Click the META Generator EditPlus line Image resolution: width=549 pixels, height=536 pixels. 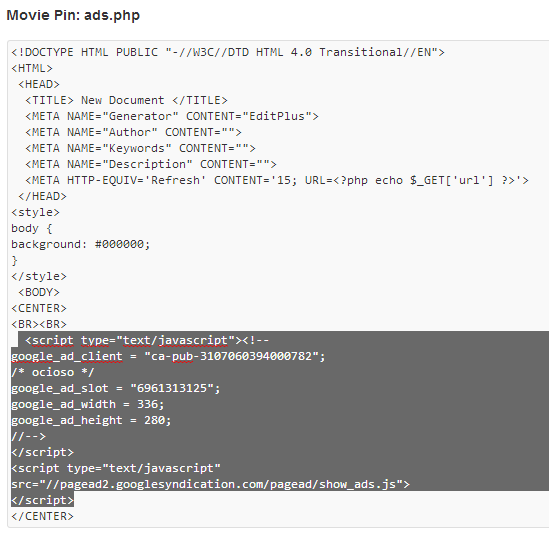click(172, 116)
